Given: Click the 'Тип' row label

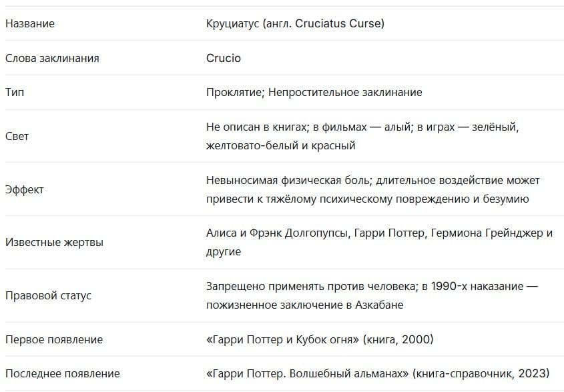Looking at the screenshot, I should [15, 93].
